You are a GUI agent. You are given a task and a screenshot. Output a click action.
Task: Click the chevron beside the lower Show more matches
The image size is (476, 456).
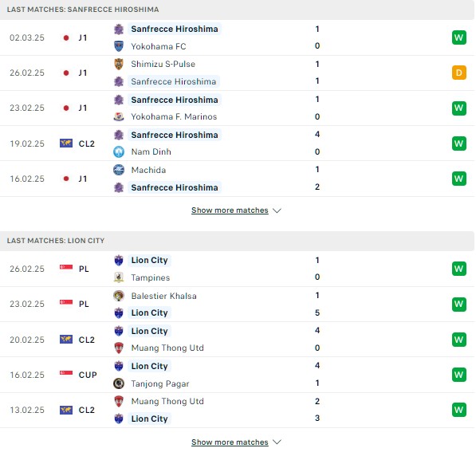point(277,442)
